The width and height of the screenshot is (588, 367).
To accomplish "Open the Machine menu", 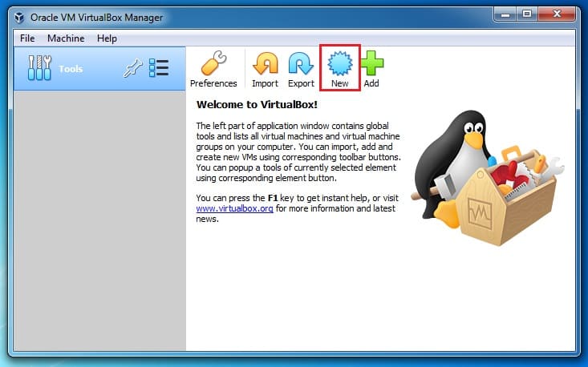I will [66, 38].
